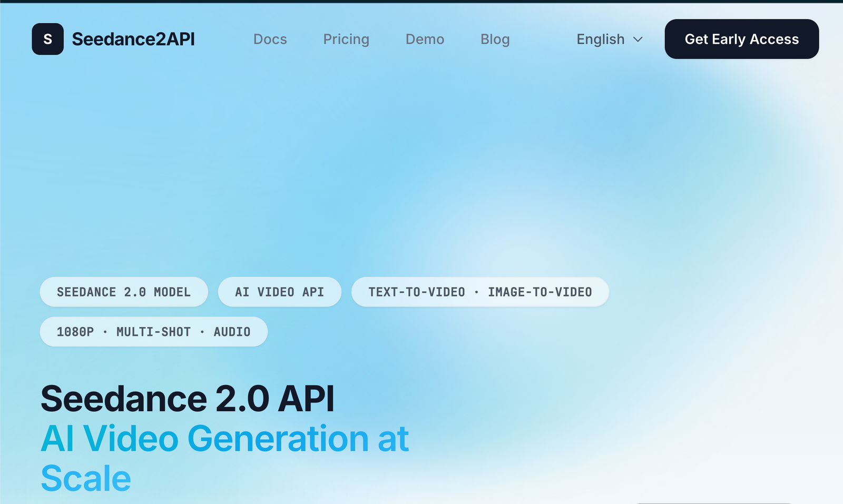843x504 pixels.
Task: Expand the language selector chevron
Action: point(637,39)
